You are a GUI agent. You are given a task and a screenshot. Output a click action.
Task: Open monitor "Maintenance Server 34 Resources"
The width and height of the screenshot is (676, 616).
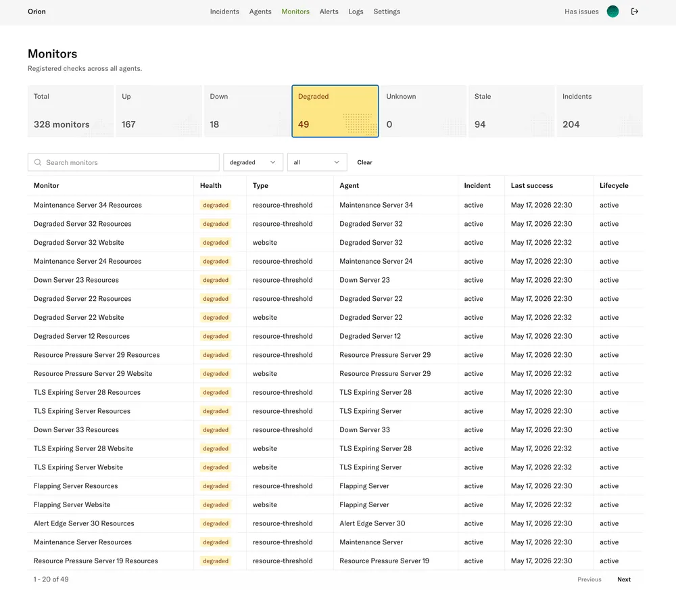[x=87, y=205]
